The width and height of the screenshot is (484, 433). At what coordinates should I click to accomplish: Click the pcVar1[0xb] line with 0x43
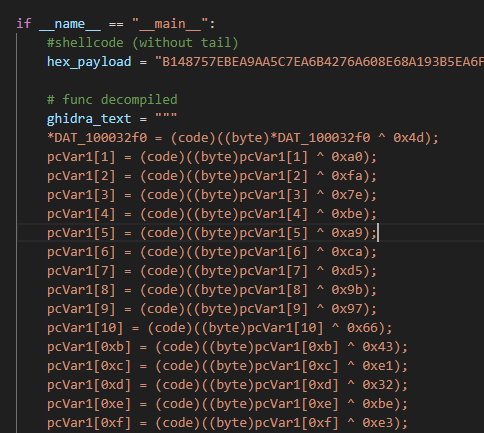click(x=227, y=347)
